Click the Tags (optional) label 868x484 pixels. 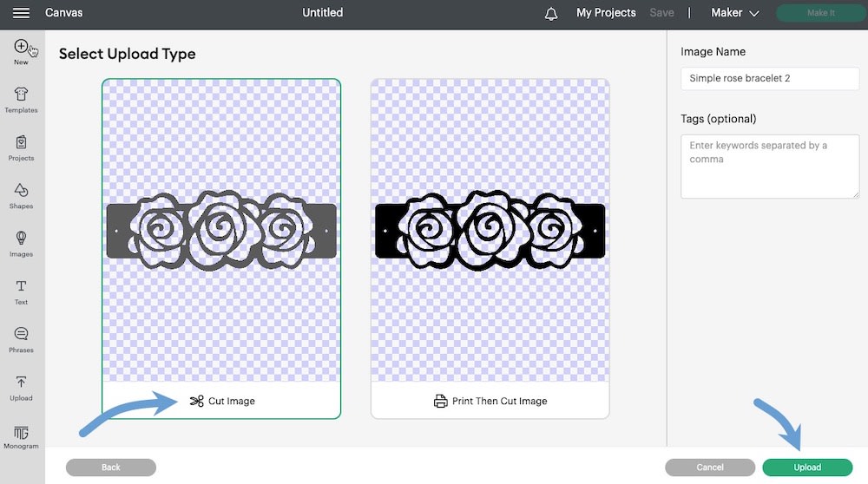click(x=718, y=119)
